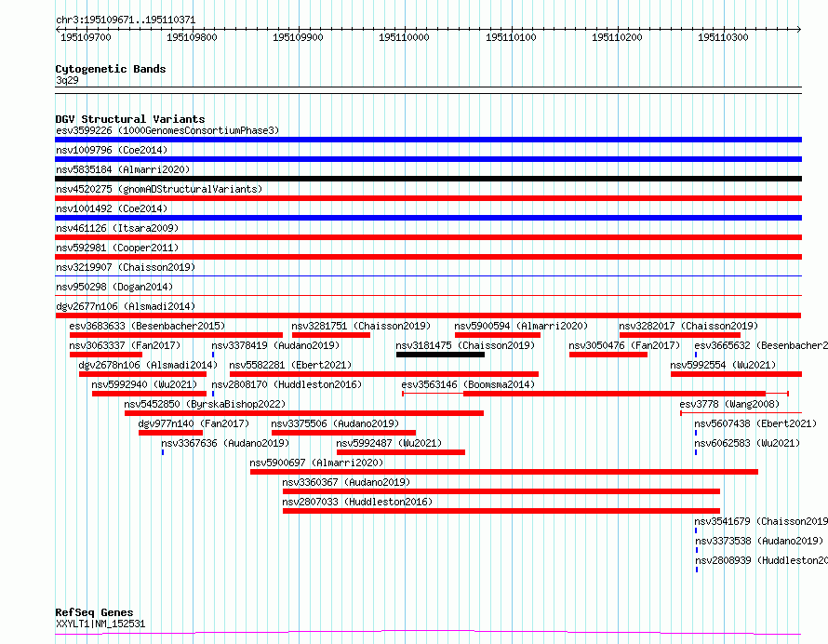Click dgv977n140 (Fan2017) label
Image resolution: width=828 pixels, height=644 pixels.
(194, 423)
